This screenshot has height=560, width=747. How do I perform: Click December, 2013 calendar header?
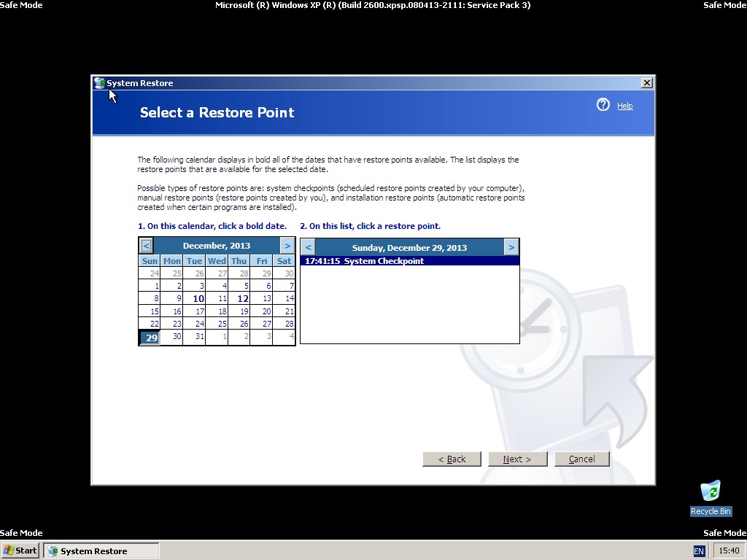pyautogui.click(x=216, y=246)
